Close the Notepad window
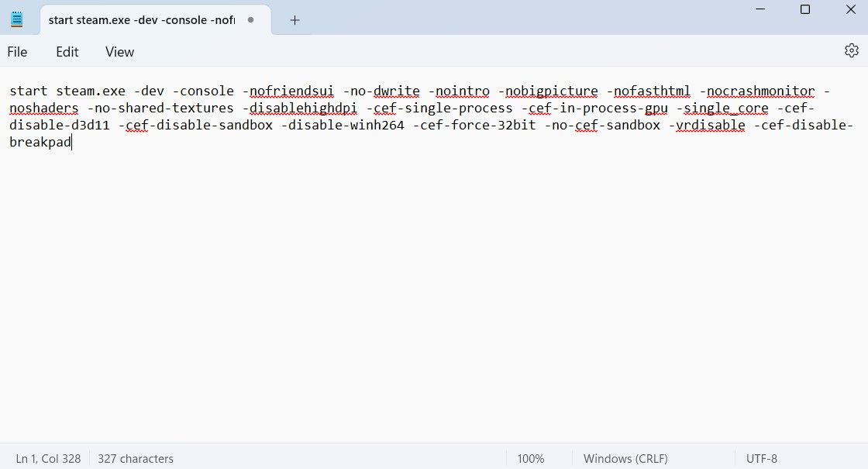 pyautogui.click(x=851, y=9)
